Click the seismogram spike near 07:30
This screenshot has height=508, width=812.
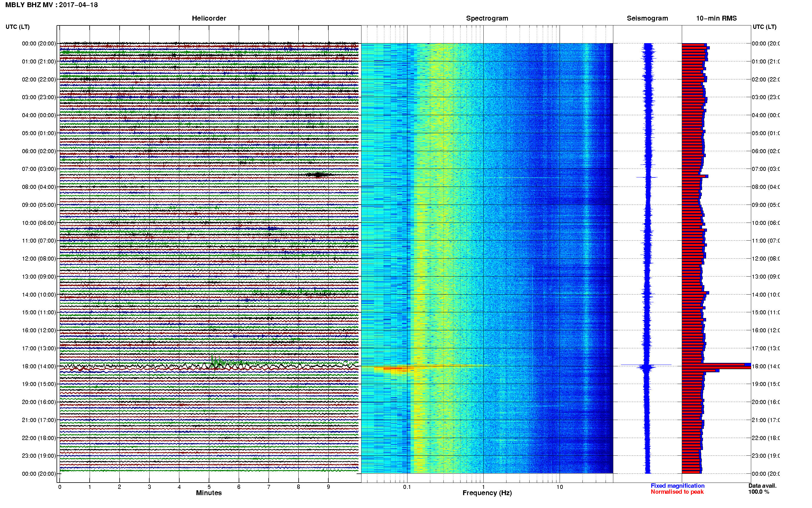click(x=647, y=177)
